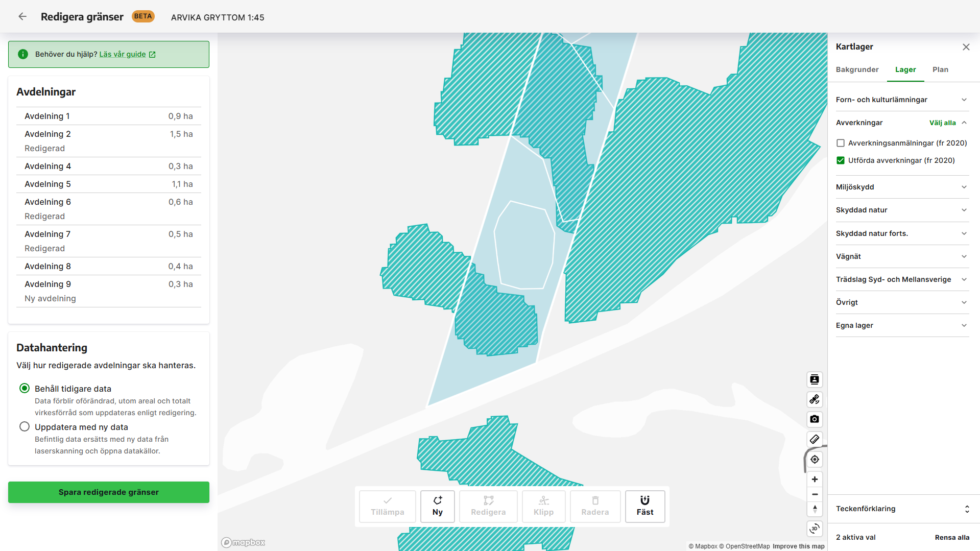Close the Kartlager panel
The height and width of the screenshot is (551, 980).
point(966,47)
